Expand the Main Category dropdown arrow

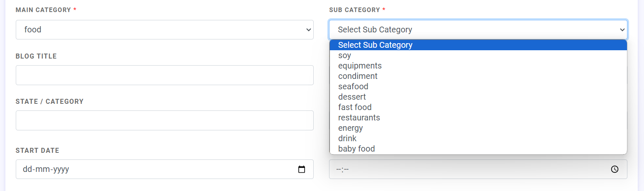tap(308, 30)
